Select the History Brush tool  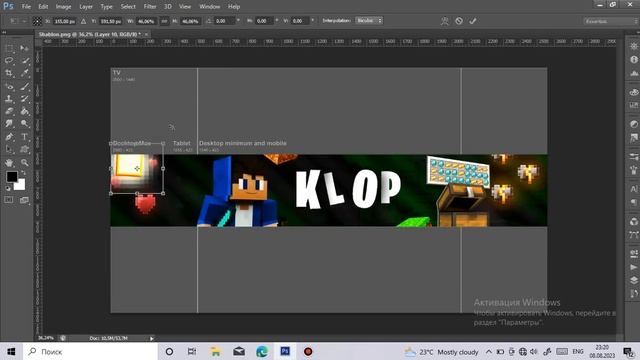click(x=24, y=99)
